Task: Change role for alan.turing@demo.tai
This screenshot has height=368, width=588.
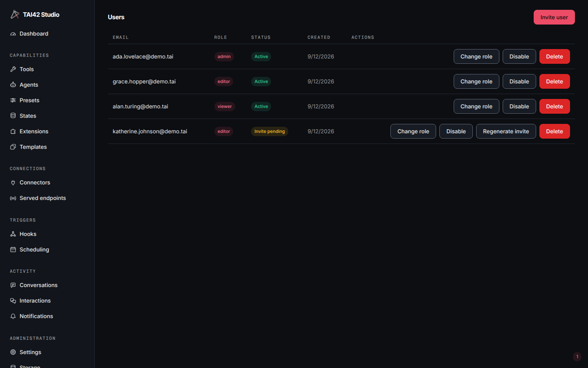Action: click(x=476, y=106)
